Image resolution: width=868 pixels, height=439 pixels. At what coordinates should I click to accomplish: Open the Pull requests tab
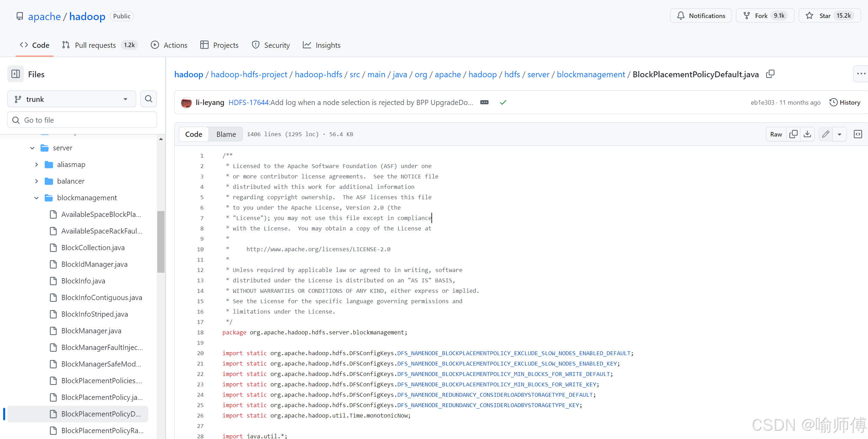[100, 45]
